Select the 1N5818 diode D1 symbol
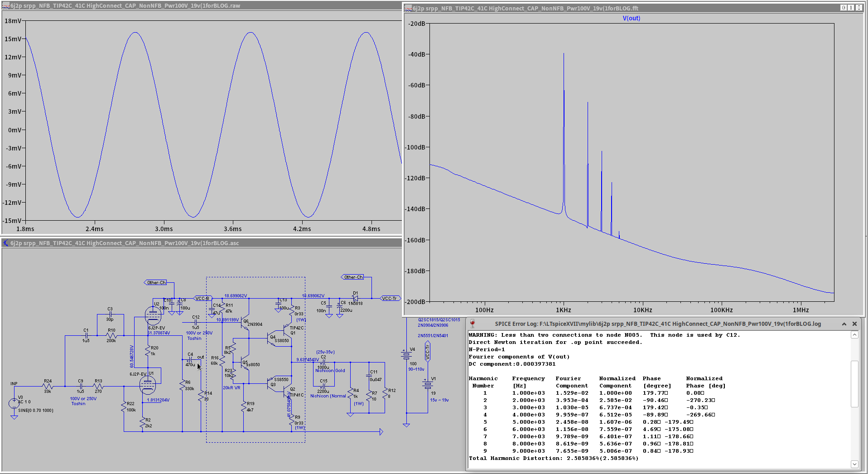Image resolution: width=868 pixels, height=474 pixels. coord(355,298)
